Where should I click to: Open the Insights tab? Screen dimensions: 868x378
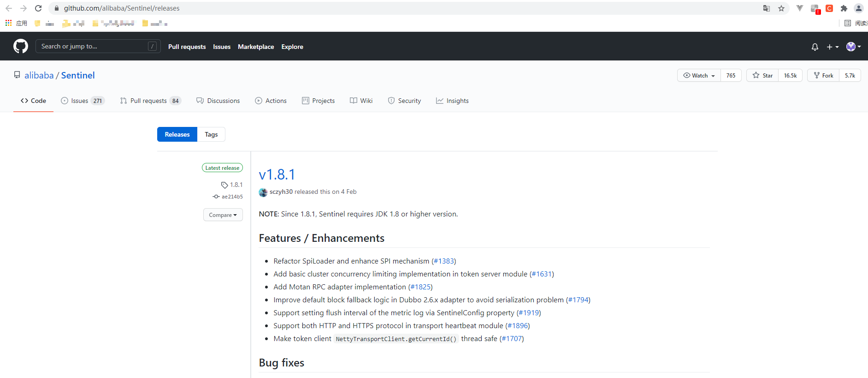click(452, 101)
